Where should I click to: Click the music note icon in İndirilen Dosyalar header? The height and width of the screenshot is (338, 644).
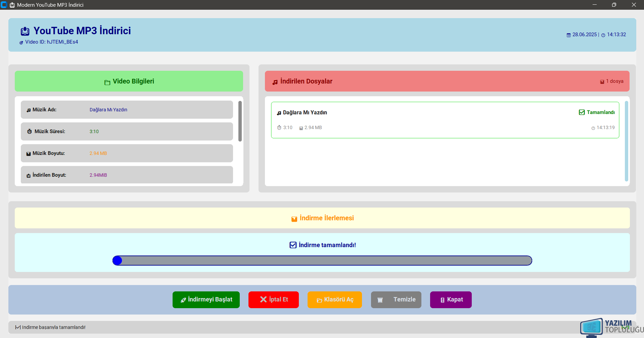pyautogui.click(x=275, y=82)
